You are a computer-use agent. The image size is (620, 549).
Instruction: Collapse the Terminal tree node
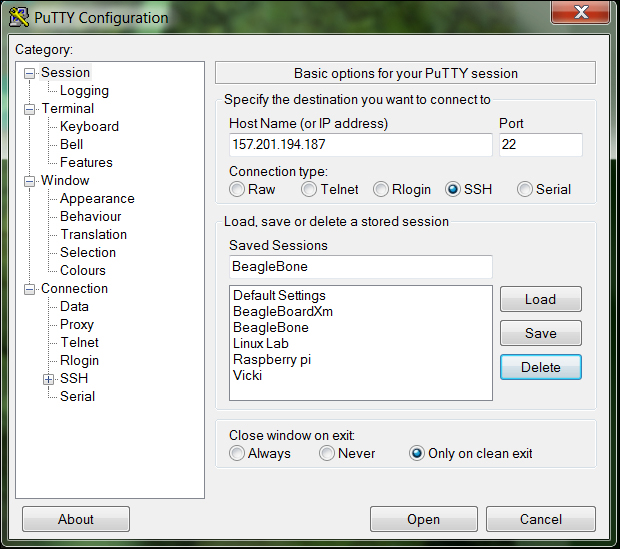pos(29,110)
